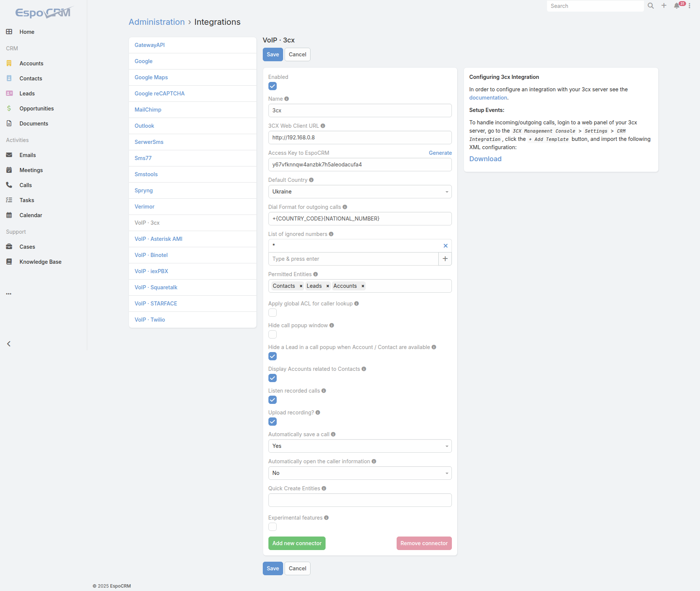Enable Apply global ACL for caller lookup

tap(272, 312)
